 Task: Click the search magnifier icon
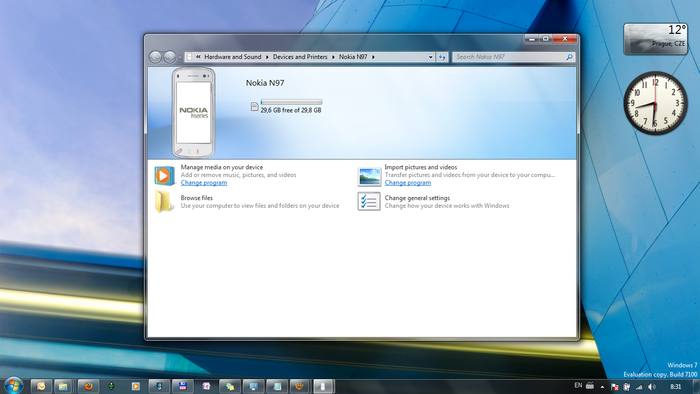coord(569,57)
